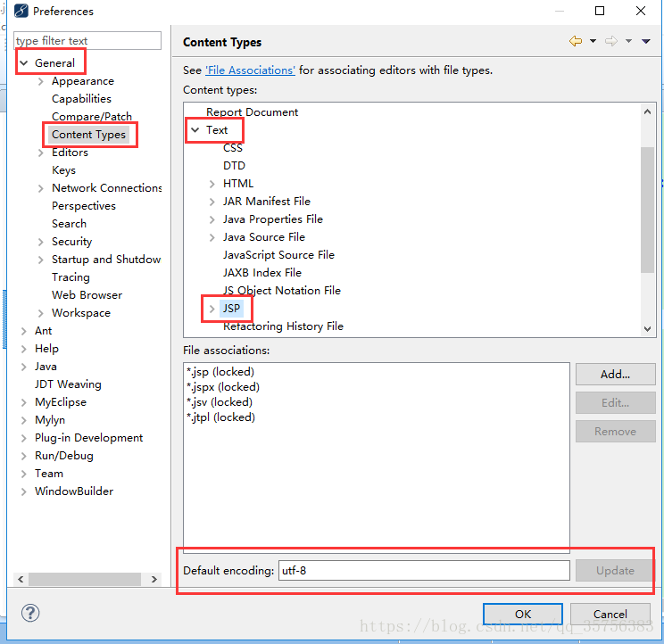Expand the MyEclipse node
The image size is (664, 644).
[24, 402]
